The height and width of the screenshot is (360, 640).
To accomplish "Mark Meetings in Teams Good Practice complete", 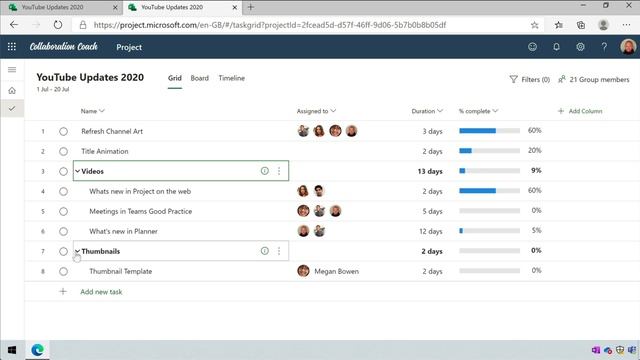I will pos(63,211).
